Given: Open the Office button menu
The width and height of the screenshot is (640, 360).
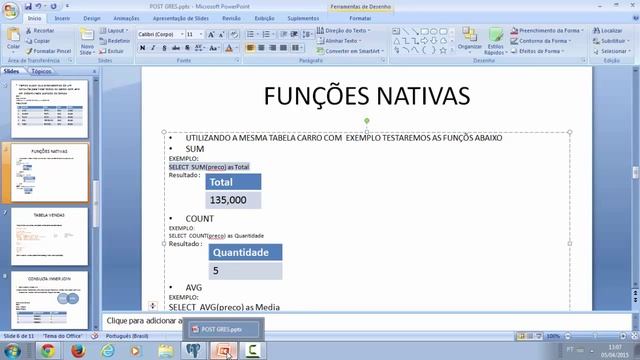Looking at the screenshot, I should point(10,10).
